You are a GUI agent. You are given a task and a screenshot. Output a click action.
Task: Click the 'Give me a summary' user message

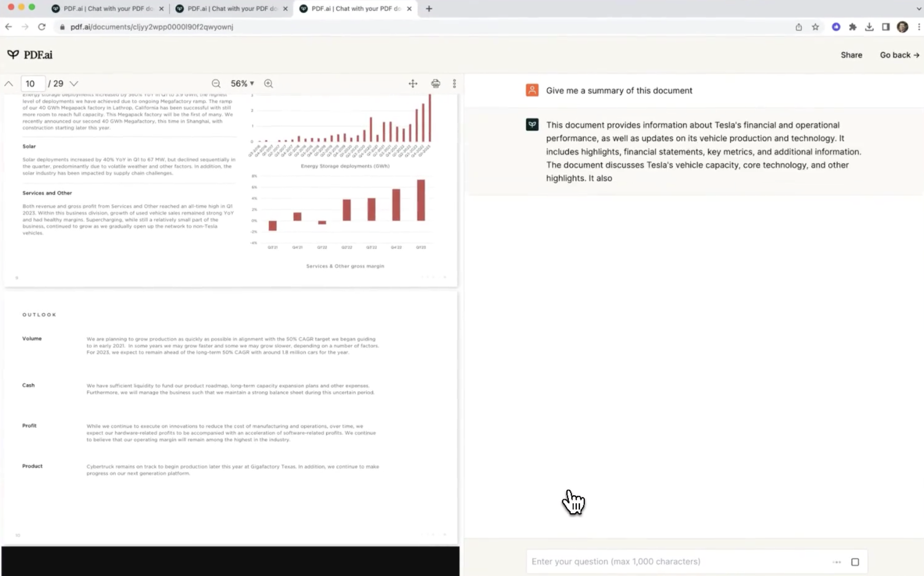point(619,90)
